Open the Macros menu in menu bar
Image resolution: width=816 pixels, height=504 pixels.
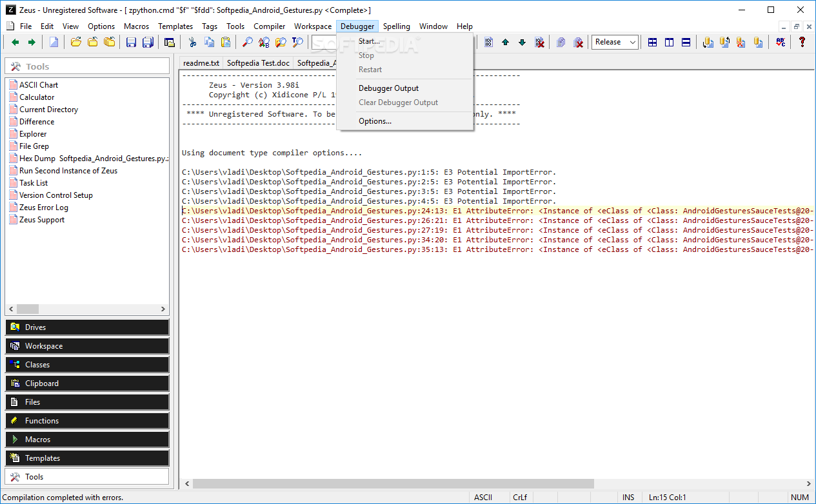pyautogui.click(x=136, y=26)
